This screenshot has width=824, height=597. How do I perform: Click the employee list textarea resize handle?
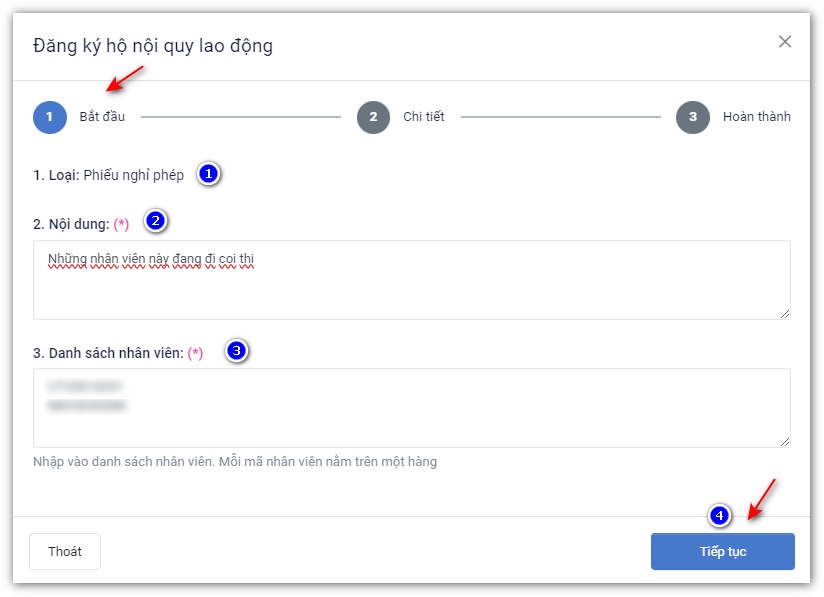(x=785, y=442)
